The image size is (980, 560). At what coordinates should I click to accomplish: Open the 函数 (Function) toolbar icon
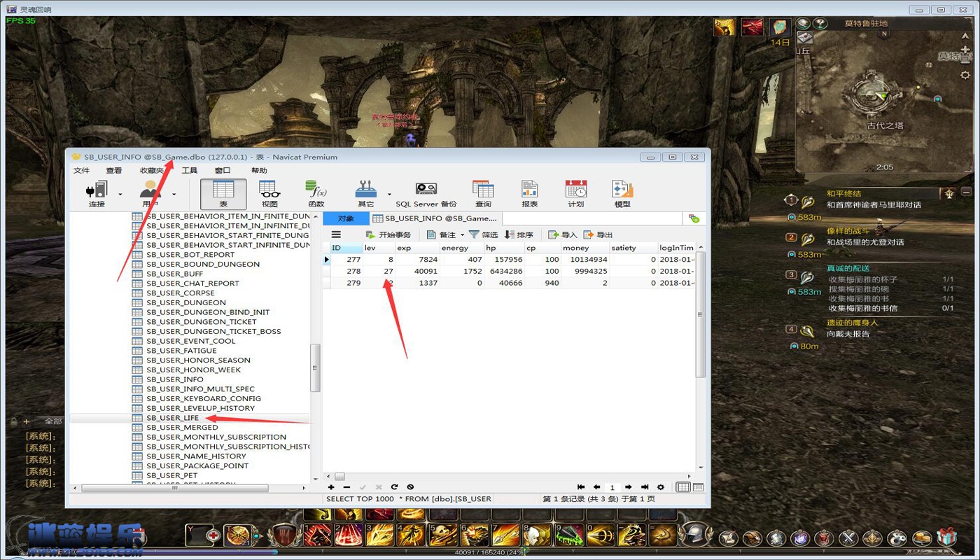point(316,194)
